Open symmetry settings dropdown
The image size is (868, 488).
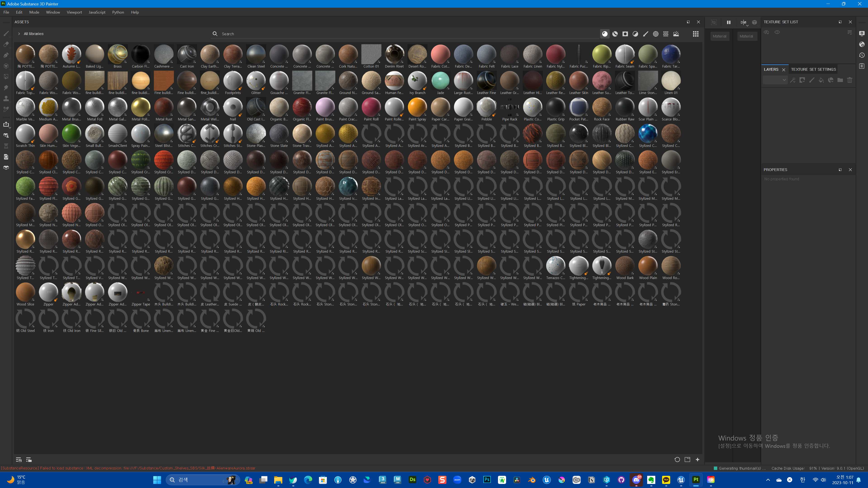(x=747, y=26)
